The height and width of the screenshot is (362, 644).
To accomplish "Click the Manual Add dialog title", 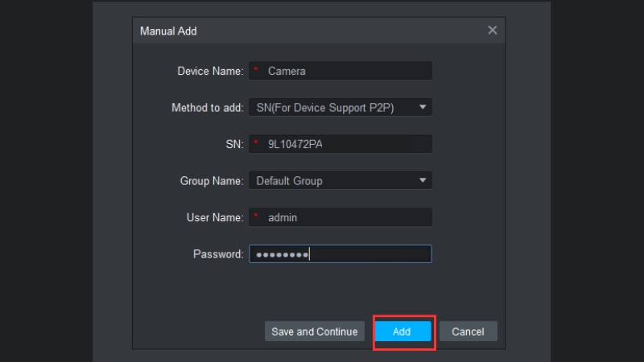I will click(168, 31).
